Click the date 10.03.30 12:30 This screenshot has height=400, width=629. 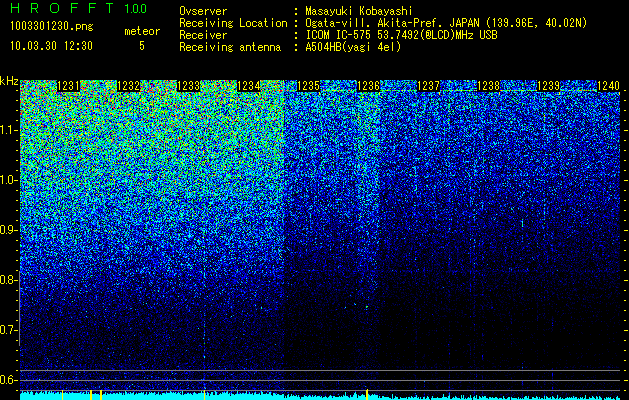pos(51,46)
